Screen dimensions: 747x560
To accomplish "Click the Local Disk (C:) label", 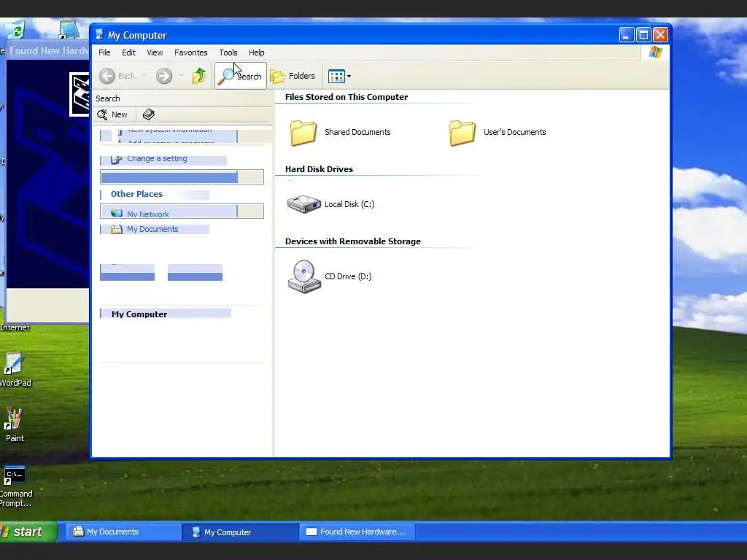I will [x=349, y=204].
